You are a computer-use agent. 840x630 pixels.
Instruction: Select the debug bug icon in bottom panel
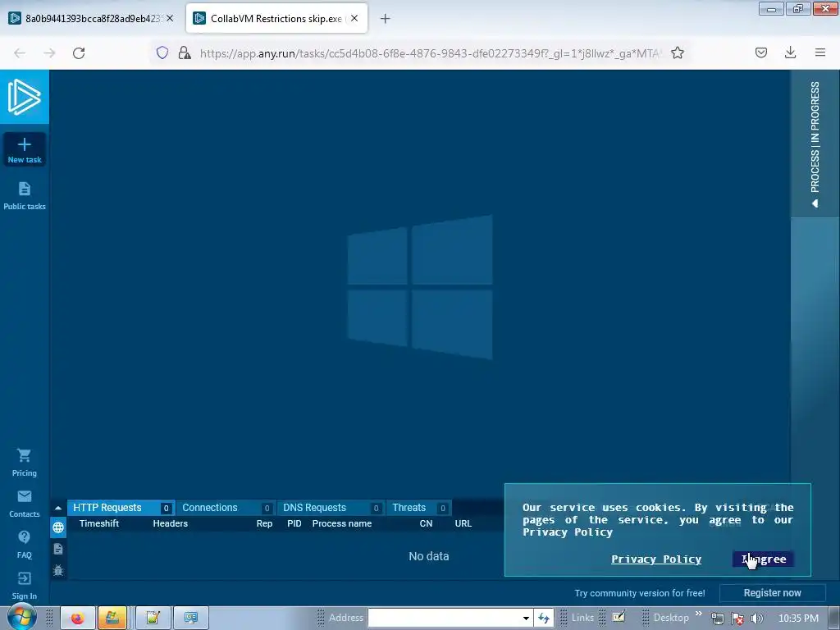pyautogui.click(x=58, y=570)
